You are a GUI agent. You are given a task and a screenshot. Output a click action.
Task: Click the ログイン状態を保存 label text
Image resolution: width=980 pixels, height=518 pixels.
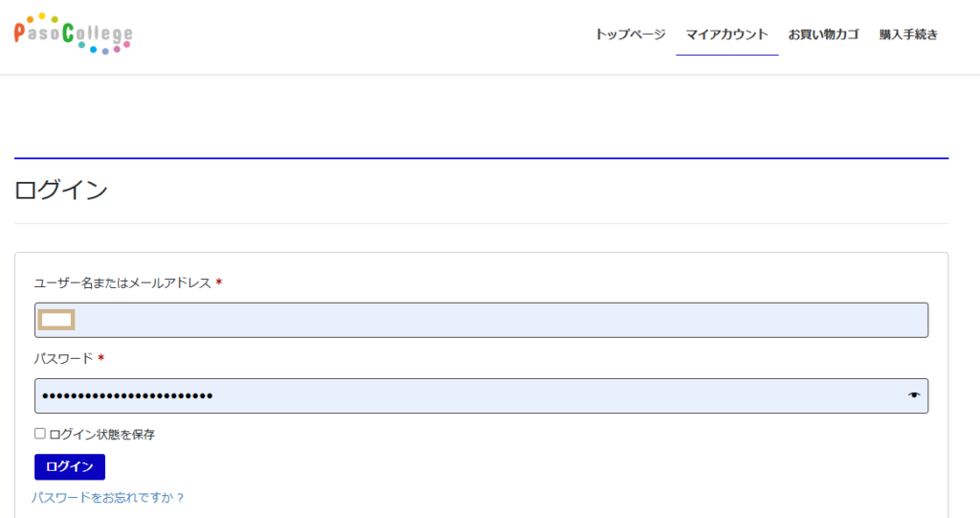pyautogui.click(x=101, y=435)
